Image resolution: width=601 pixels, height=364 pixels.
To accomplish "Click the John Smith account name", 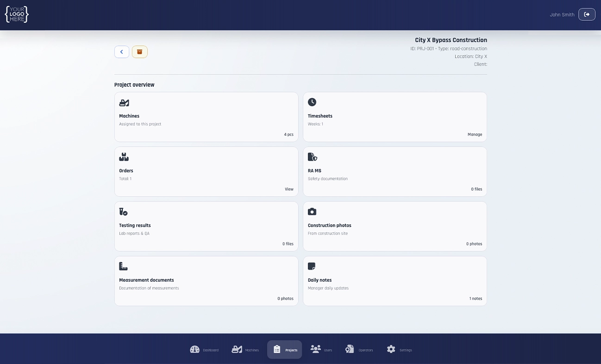I will pos(562,14).
